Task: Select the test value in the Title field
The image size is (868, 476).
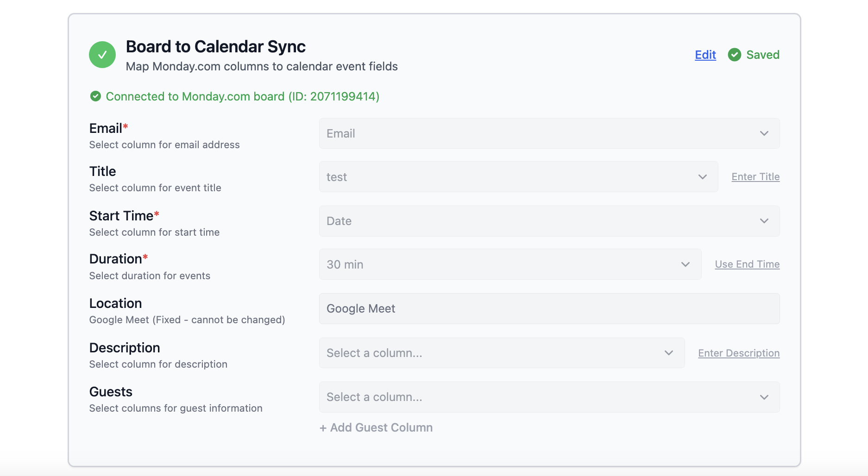Action: [x=337, y=176]
